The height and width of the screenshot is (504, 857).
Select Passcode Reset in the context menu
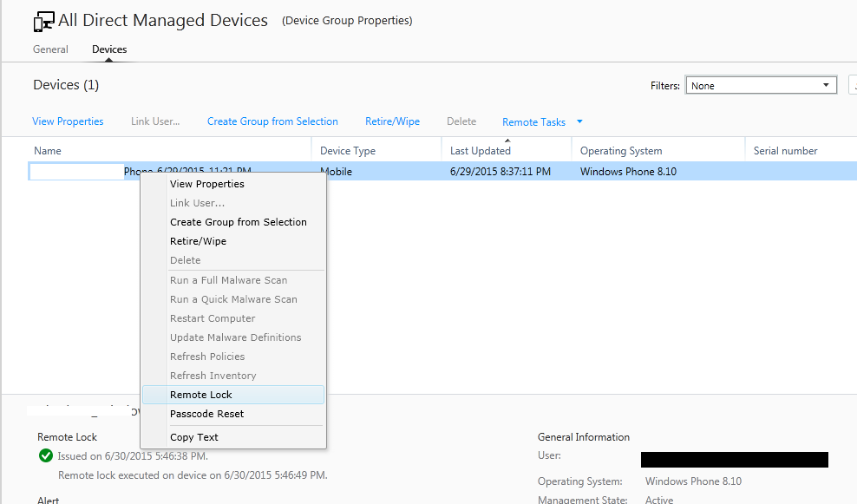[x=209, y=414]
